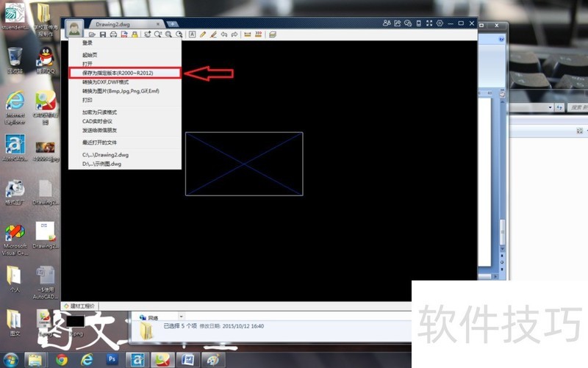
Task: Switch to the Drawing2.dwg tab
Action: (x=112, y=24)
